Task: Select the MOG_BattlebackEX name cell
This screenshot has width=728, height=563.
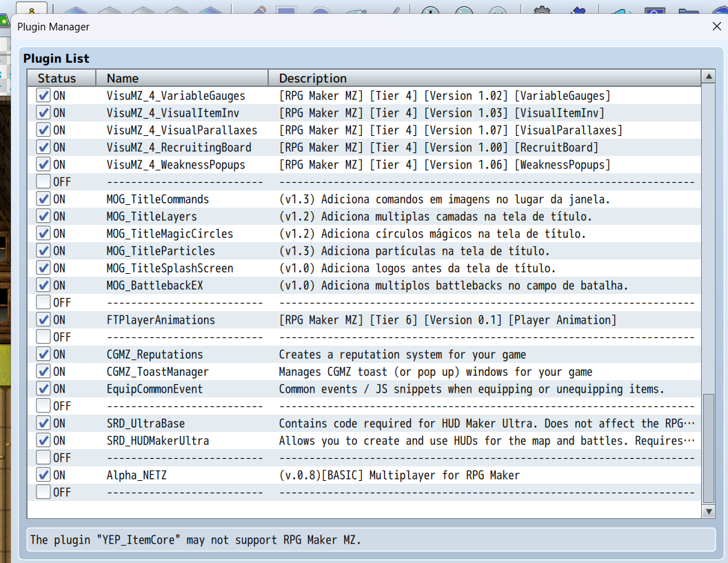Action: 154,285
